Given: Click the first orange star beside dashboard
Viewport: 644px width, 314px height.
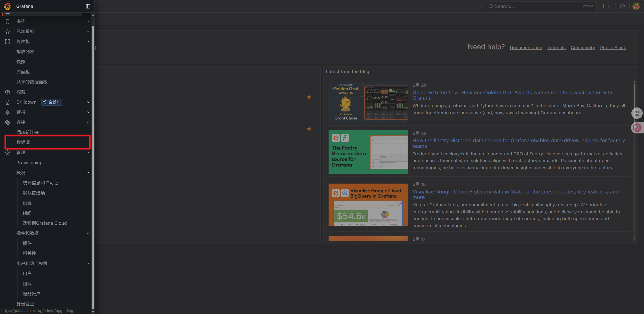Looking at the screenshot, I should (x=309, y=97).
